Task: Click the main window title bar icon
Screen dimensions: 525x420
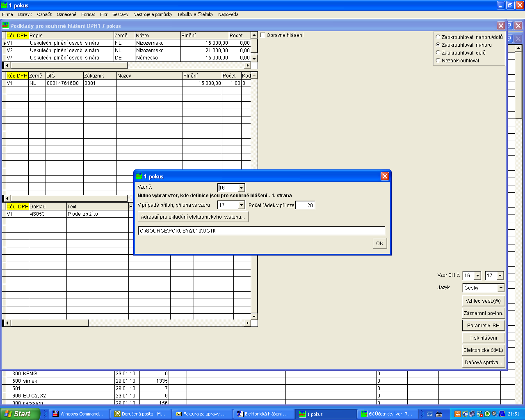Action: click(x=4, y=5)
